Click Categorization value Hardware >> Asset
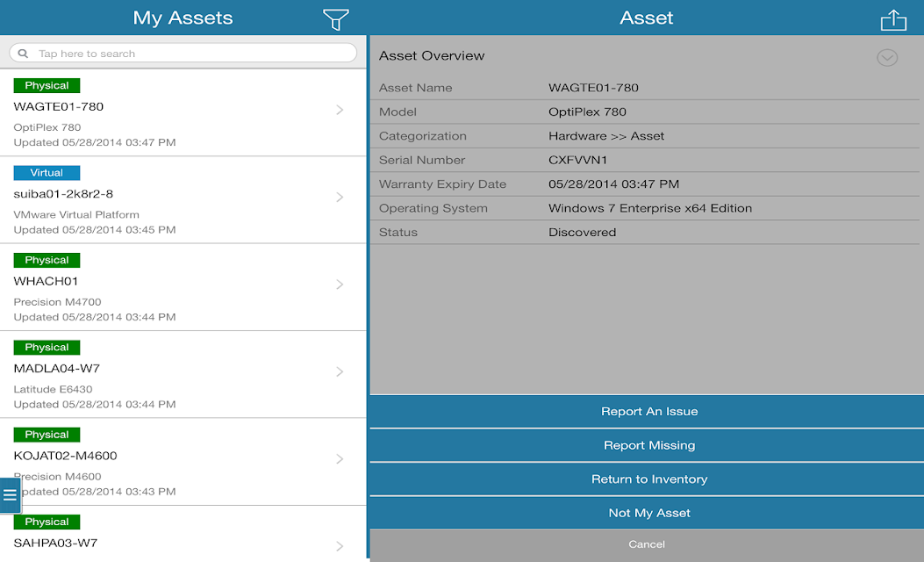Image resolution: width=924 pixels, height=562 pixels. [605, 136]
